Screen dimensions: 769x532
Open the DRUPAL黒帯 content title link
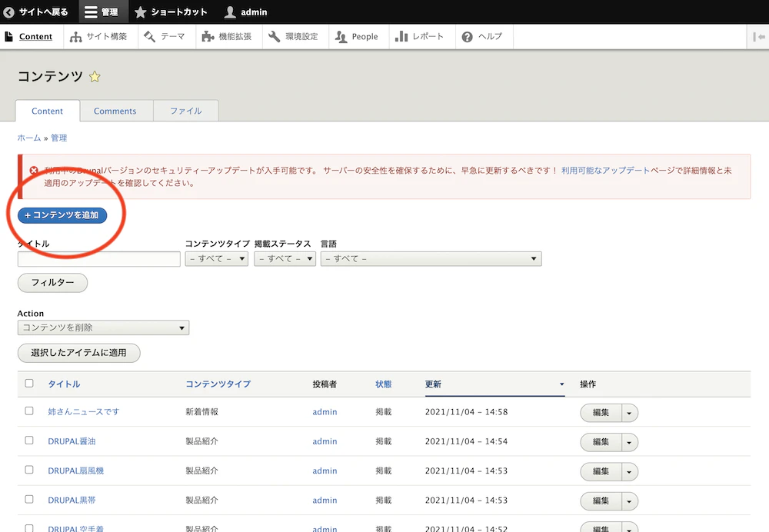point(72,500)
